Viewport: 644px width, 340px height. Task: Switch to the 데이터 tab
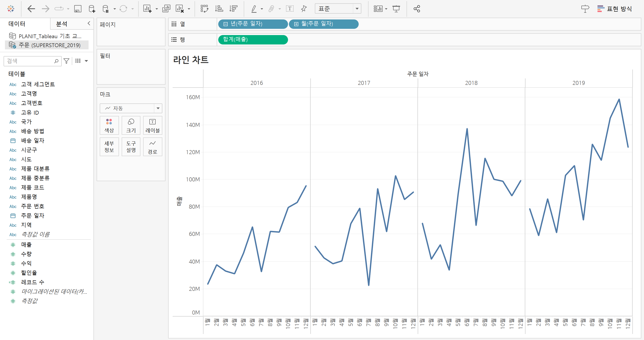(17, 24)
